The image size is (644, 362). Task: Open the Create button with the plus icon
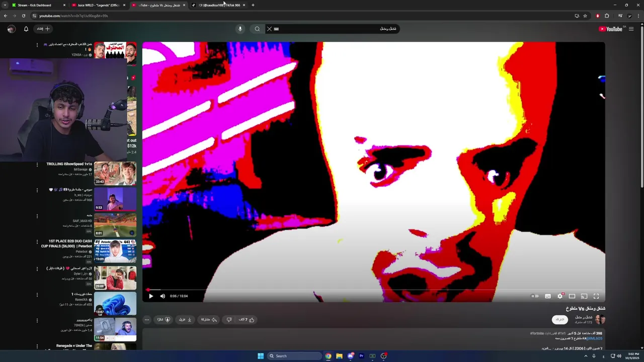point(43,29)
